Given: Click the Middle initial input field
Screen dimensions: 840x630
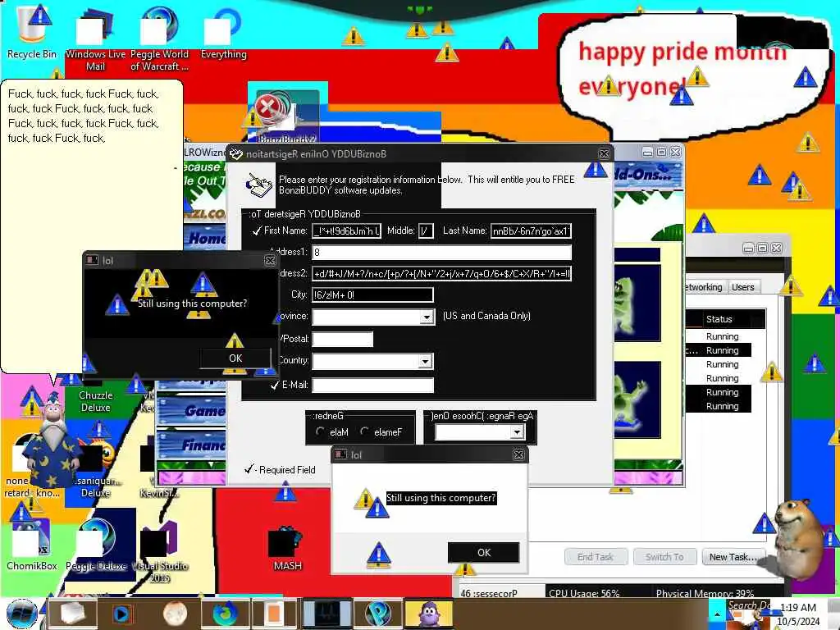Looking at the screenshot, I should [426, 231].
